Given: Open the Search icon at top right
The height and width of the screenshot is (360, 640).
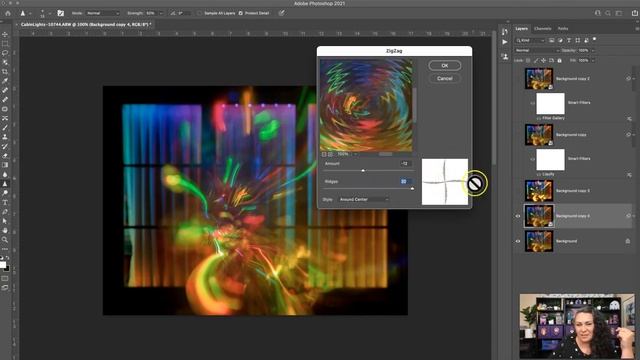Looking at the screenshot, I should pyautogui.click(x=608, y=13).
